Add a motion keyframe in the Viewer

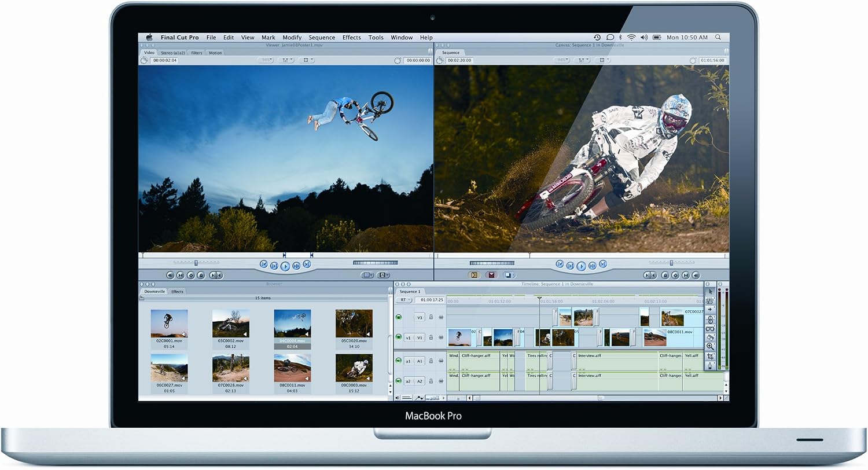tap(191, 275)
